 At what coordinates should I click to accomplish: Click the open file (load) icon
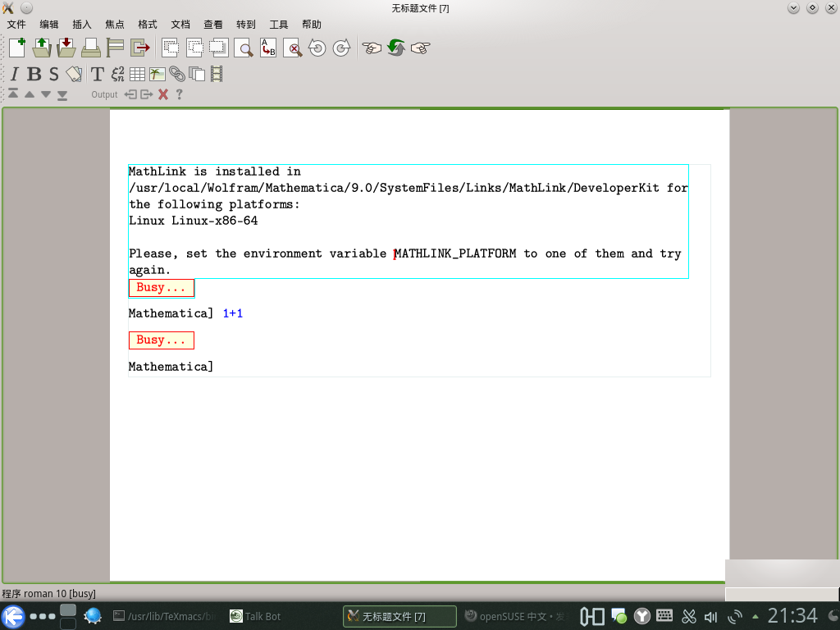click(x=42, y=48)
